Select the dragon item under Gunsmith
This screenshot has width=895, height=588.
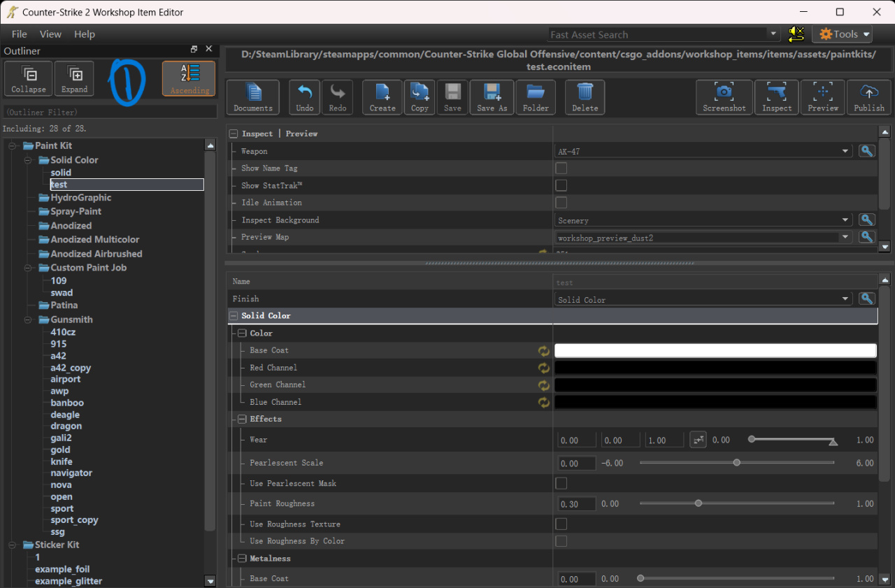(66, 426)
